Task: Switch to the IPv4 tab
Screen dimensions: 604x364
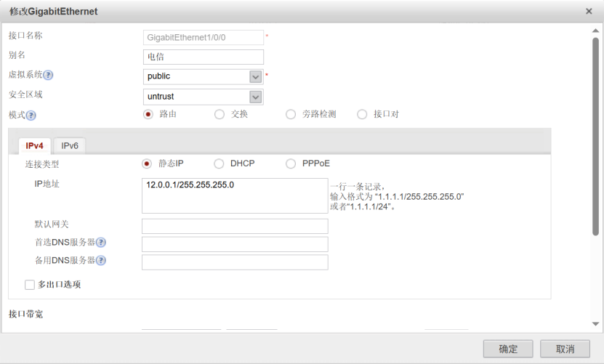Action: click(x=34, y=146)
